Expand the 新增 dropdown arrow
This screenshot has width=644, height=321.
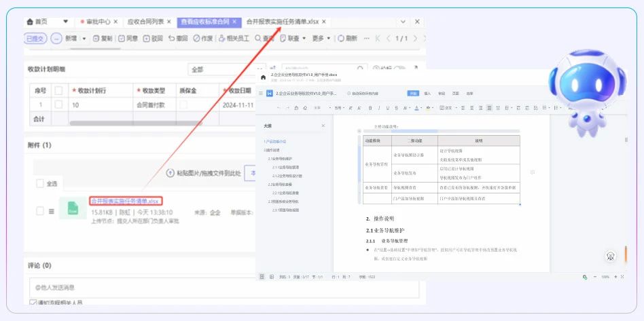point(84,39)
